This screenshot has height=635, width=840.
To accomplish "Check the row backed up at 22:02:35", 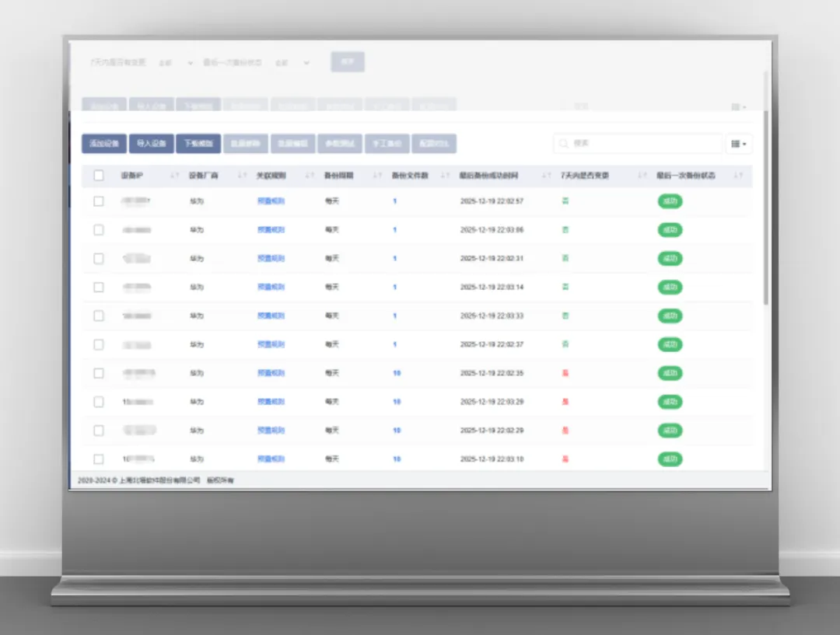I will pos(99,373).
